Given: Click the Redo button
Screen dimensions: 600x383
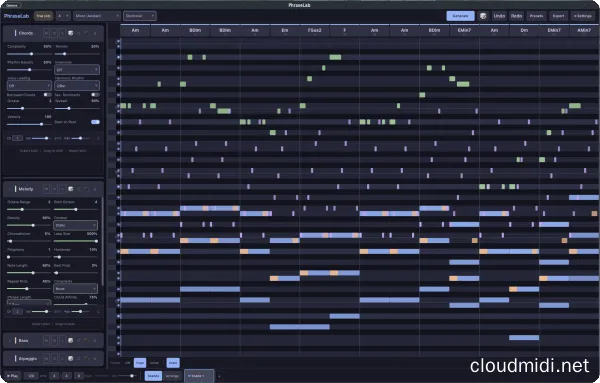Looking at the screenshot, I should pyautogui.click(x=516, y=16).
